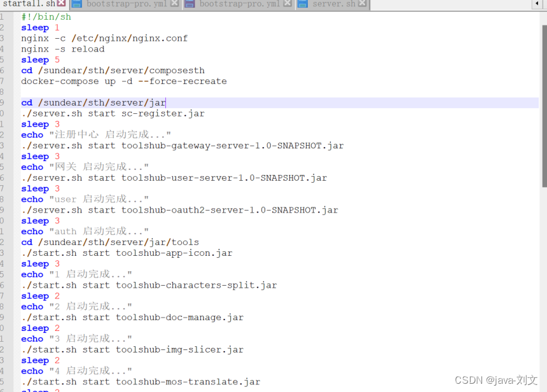Close the first bootstrap-pro.yml tab
Image resolution: width=547 pixels, height=392 pixels.
174,4
